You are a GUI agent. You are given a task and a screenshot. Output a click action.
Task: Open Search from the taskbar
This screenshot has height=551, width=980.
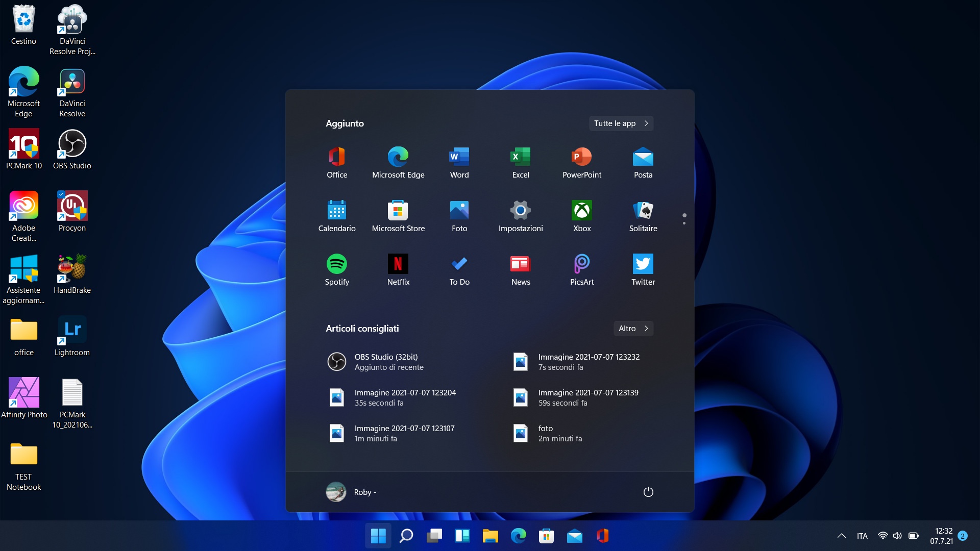point(406,536)
